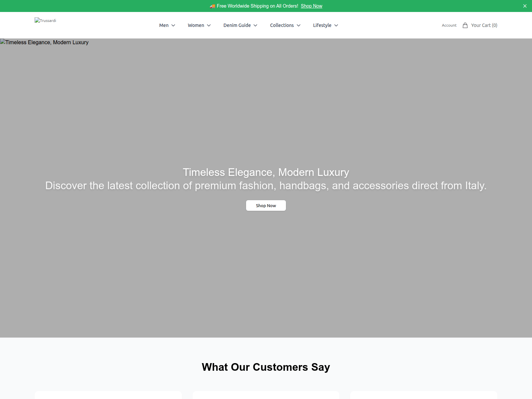Screen dimensions: 532x399
Task: Follow the Shop Now link in green banner
Action: coord(312,6)
